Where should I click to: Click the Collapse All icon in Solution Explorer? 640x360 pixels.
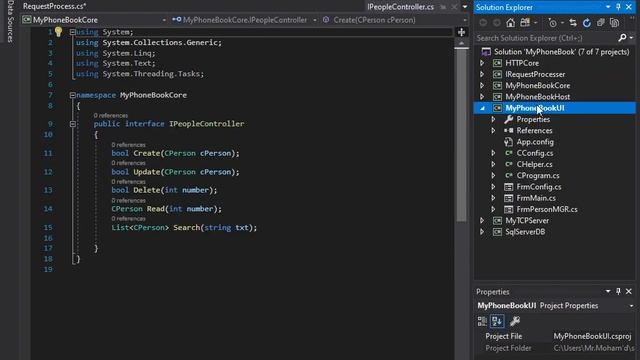coord(600,23)
